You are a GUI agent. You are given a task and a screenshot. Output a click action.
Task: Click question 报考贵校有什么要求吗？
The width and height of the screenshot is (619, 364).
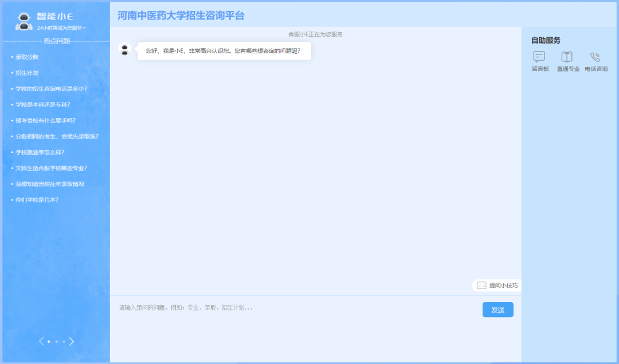(45, 121)
